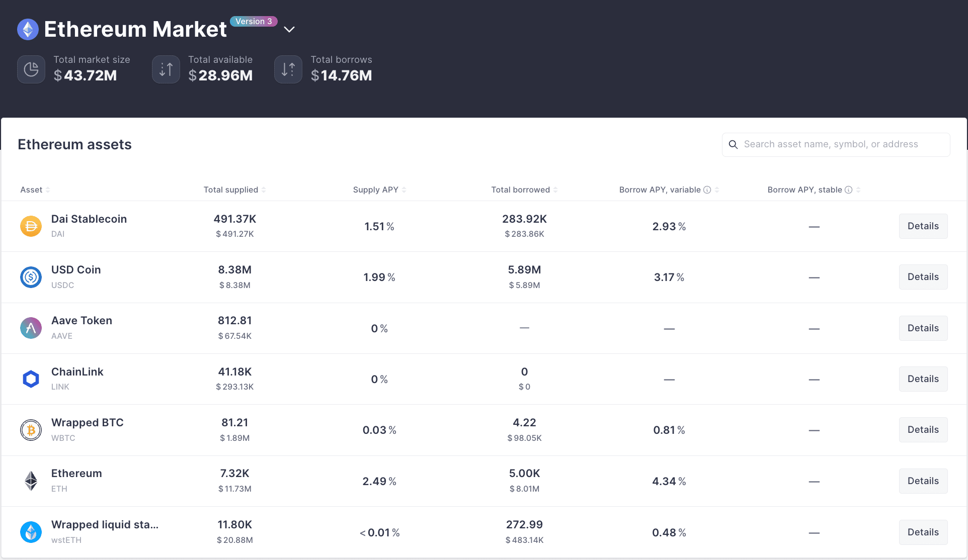The image size is (968, 560).
Task: Select the Ethereum asset name in table
Action: pyautogui.click(x=76, y=474)
